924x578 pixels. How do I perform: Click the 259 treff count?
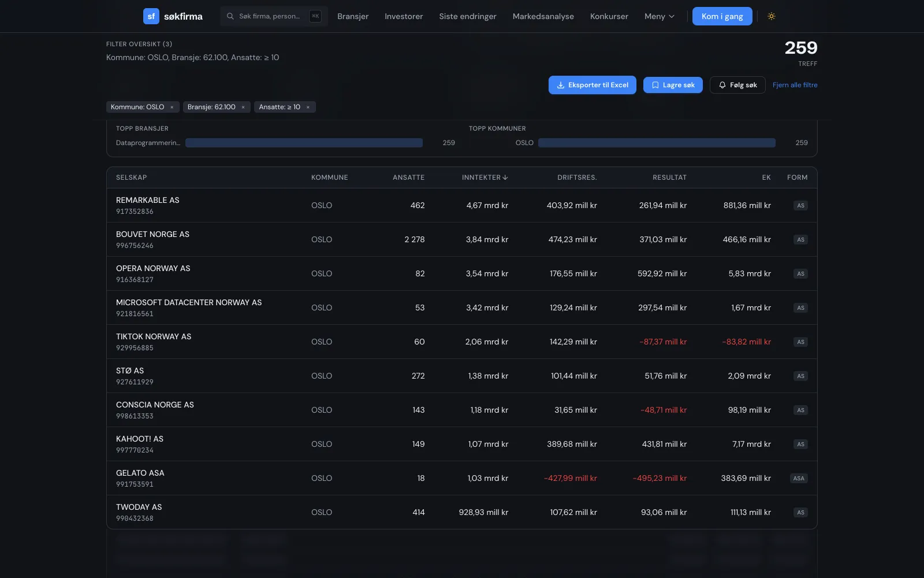click(801, 48)
